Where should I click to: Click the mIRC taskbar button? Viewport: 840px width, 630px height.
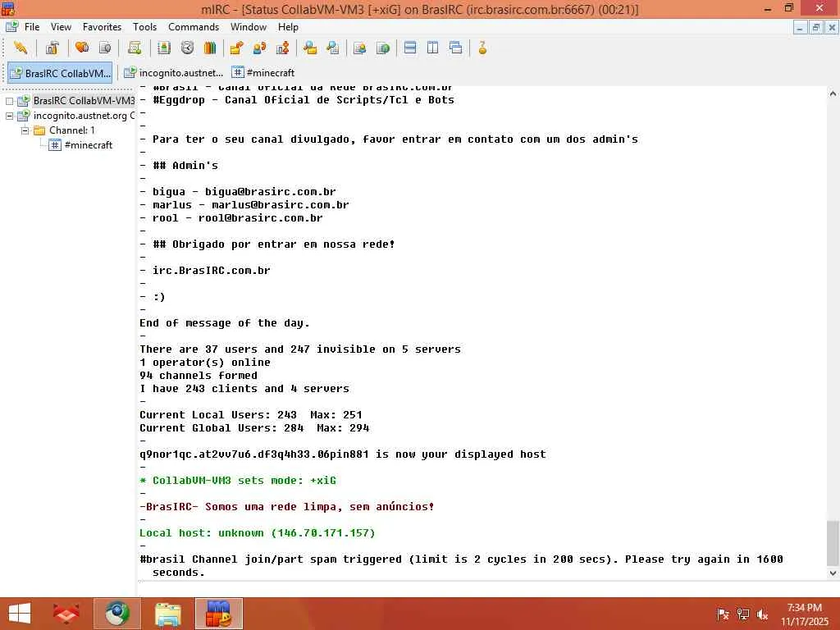[x=218, y=614]
